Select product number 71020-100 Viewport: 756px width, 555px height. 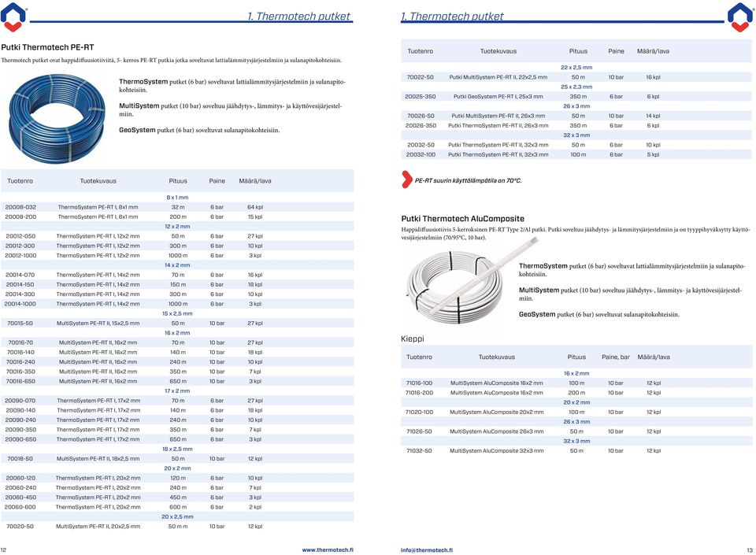[x=419, y=412]
